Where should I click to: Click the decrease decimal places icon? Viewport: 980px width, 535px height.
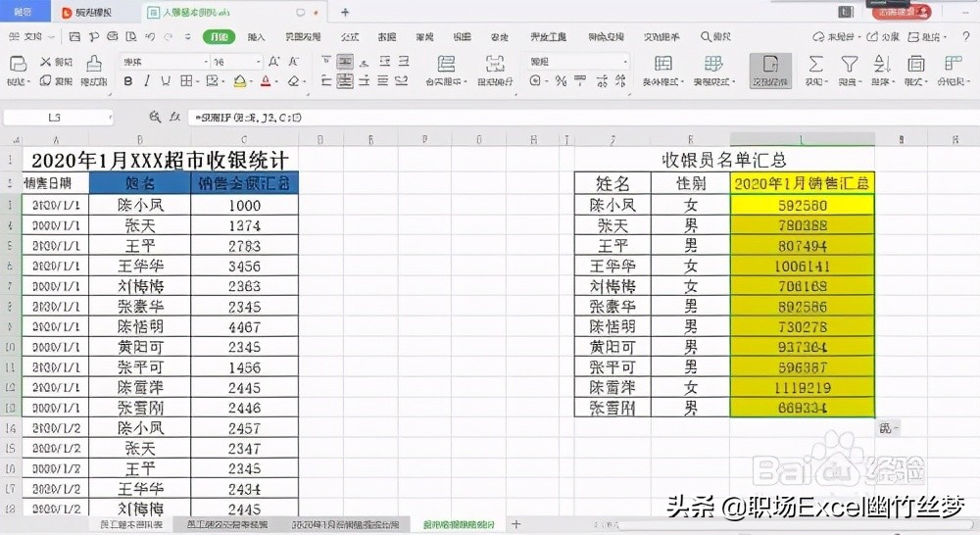click(620, 80)
